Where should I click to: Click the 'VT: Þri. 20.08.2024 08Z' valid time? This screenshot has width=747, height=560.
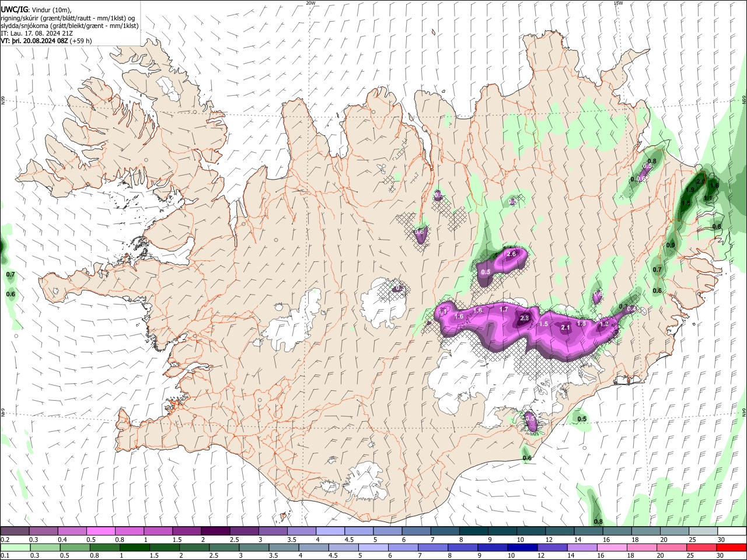click(x=34, y=41)
